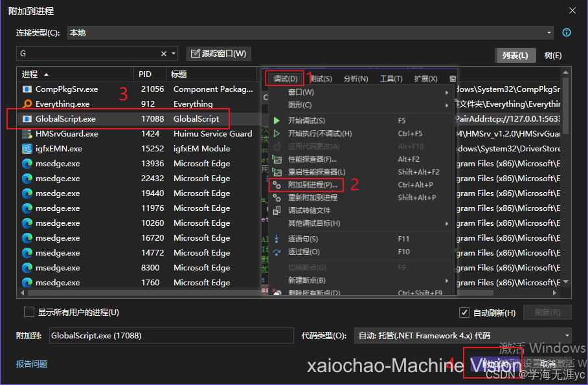Sort by the Title column header

[212, 74]
